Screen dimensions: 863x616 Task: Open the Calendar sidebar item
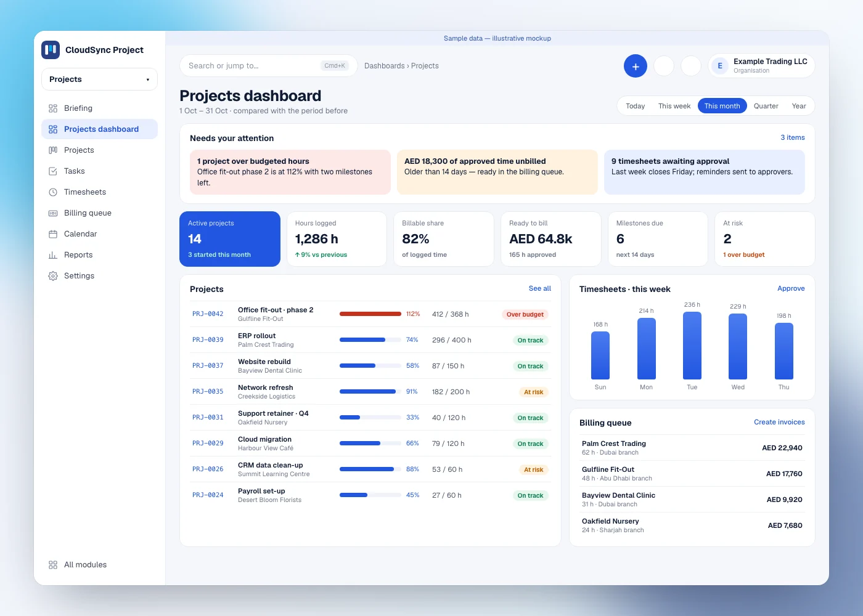click(x=99, y=234)
